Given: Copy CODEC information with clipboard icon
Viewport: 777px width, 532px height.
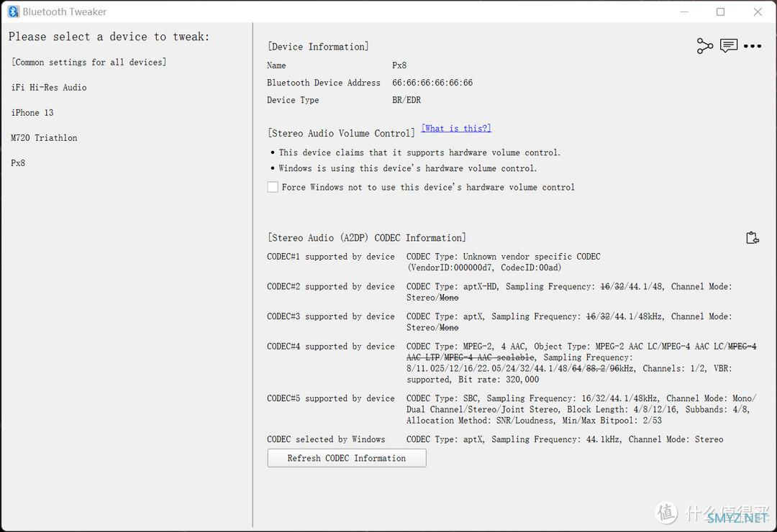Looking at the screenshot, I should [753, 238].
